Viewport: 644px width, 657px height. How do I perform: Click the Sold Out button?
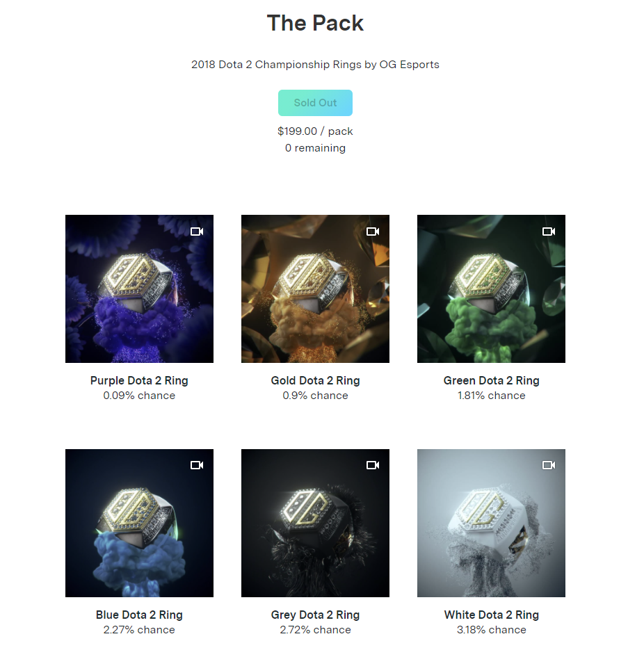[x=315, y=103]
